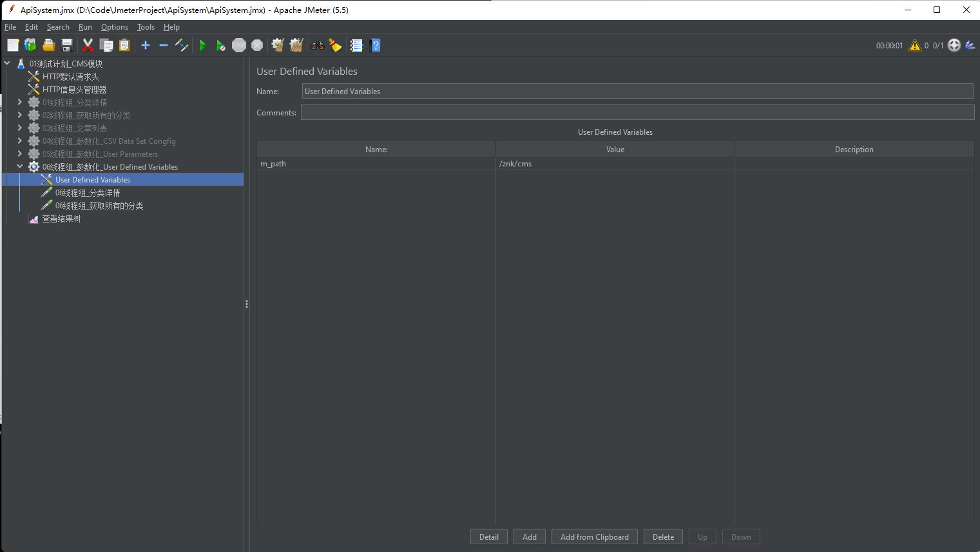The height and width of the screenshot is (552, 980).
Task: Click the remote engines globe icon
Action: 954,45
